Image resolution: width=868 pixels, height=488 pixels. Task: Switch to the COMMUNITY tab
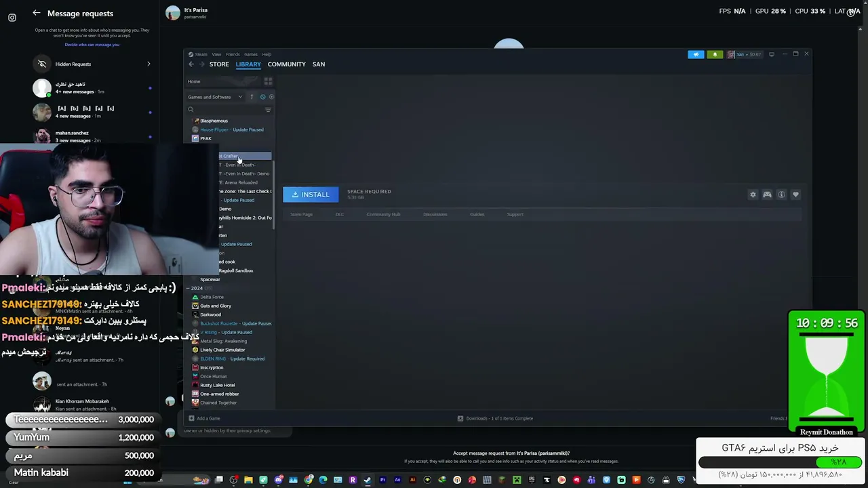287,64
